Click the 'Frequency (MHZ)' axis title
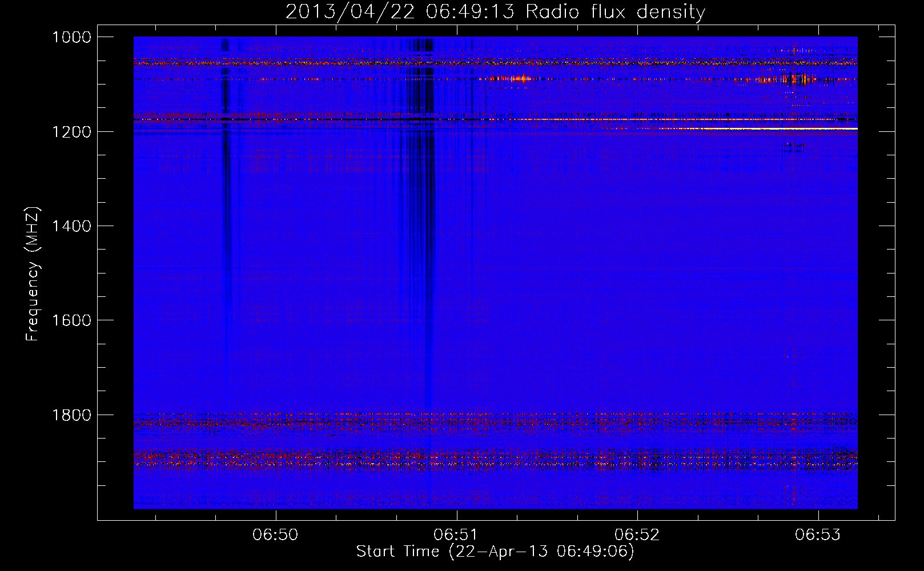Image resolution: width=924 pixels, height=571 pixels. 33,274
